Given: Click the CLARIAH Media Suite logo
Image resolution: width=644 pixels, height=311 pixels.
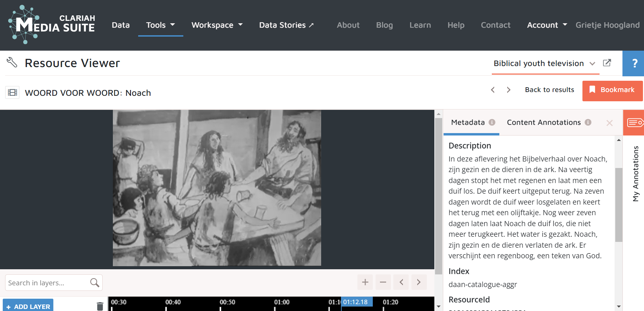Looking at the screenshot, I should [x=52, y=25].
